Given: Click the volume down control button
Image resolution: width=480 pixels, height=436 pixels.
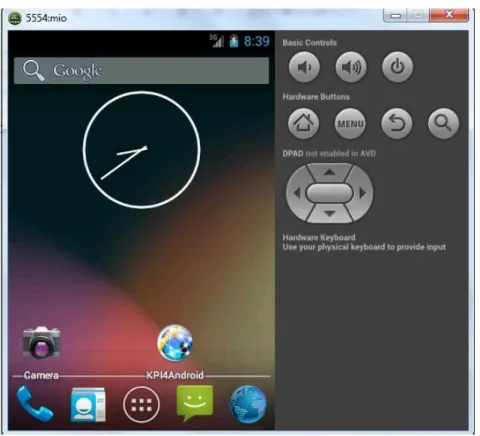Looking at the screenshot, I should tap(304, 67).
